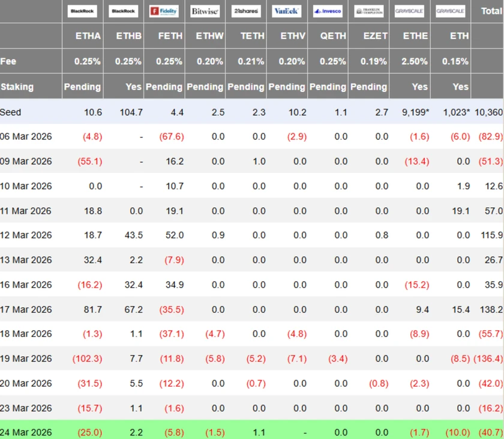Select the 19 Mar 2026 row date

point(26,359)
